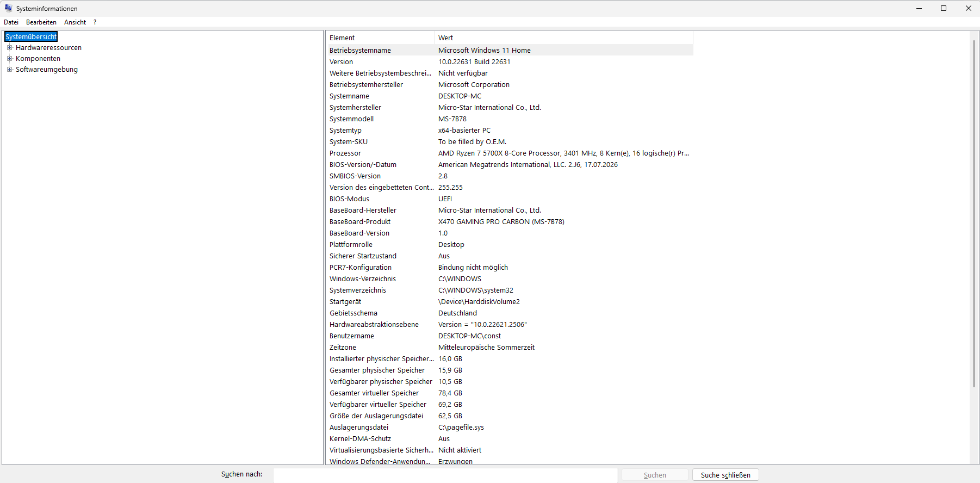The width and height of the screenshot is (980, 483).
Task: Click the BIOS-Modus value UEFI
Action: tap(445, 199)
